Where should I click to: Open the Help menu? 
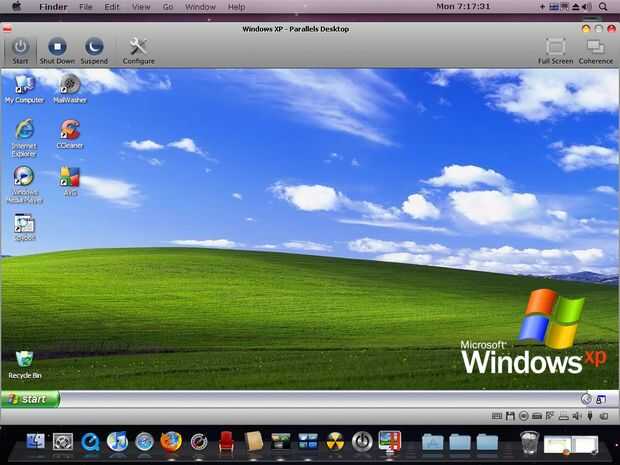236,7
